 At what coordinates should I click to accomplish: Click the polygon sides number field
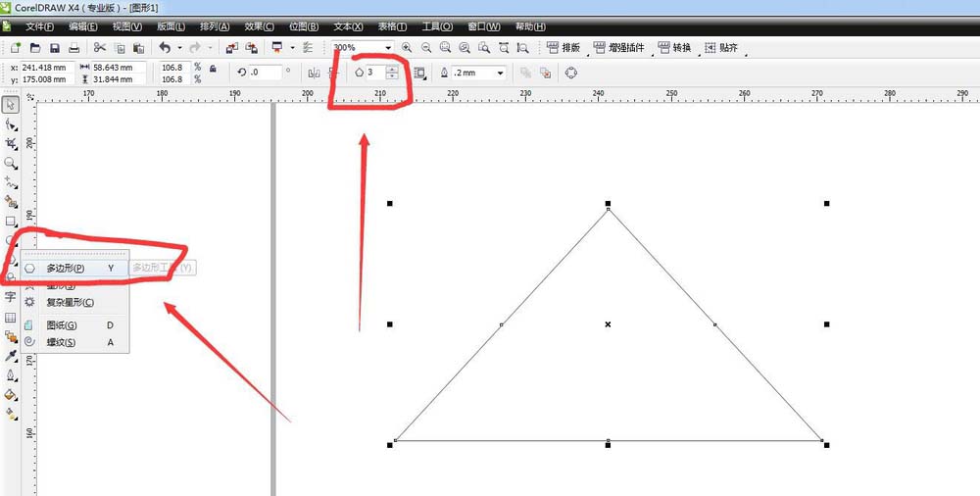click(x=375, y=73)
